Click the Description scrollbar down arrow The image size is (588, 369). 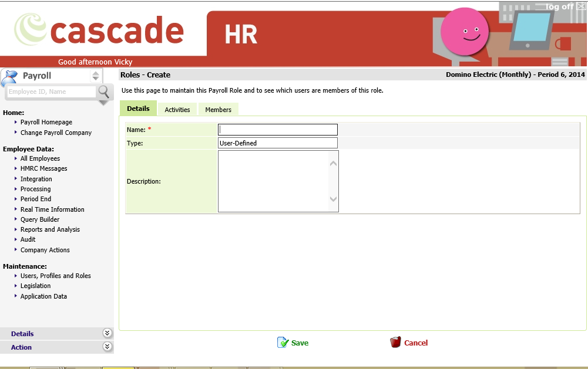point(333,199)
